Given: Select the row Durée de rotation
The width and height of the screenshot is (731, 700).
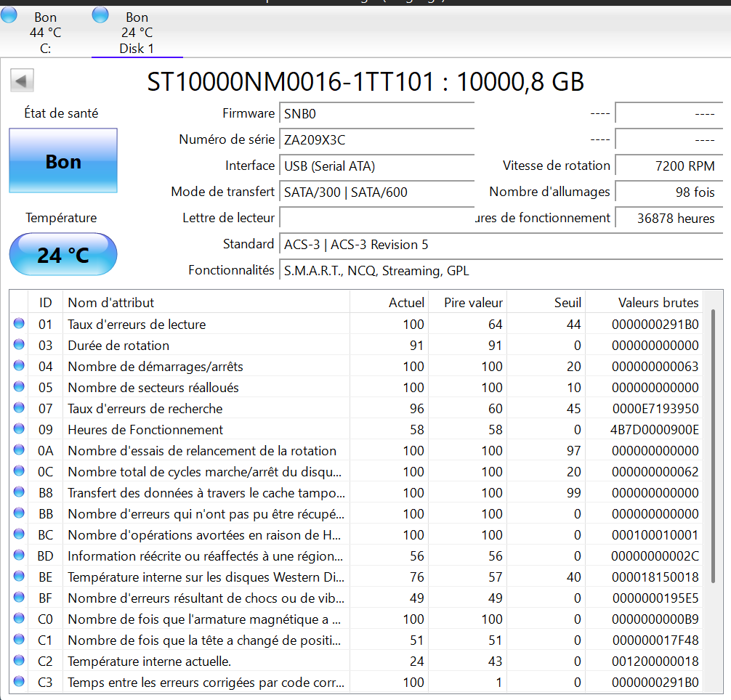Looking at the screenshot, I should [x=356, y=345].
